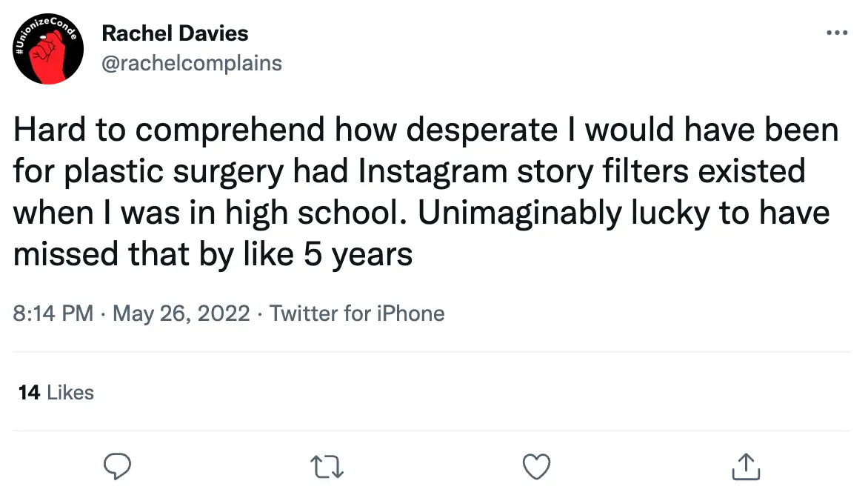
Task: Open the Twitter for iPhone source link
Action: [357, 313]
